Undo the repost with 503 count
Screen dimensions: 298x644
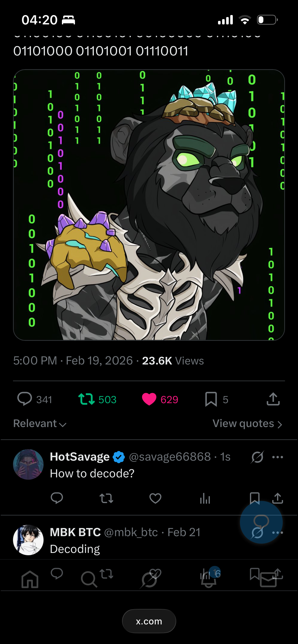(x=87, y=399)
